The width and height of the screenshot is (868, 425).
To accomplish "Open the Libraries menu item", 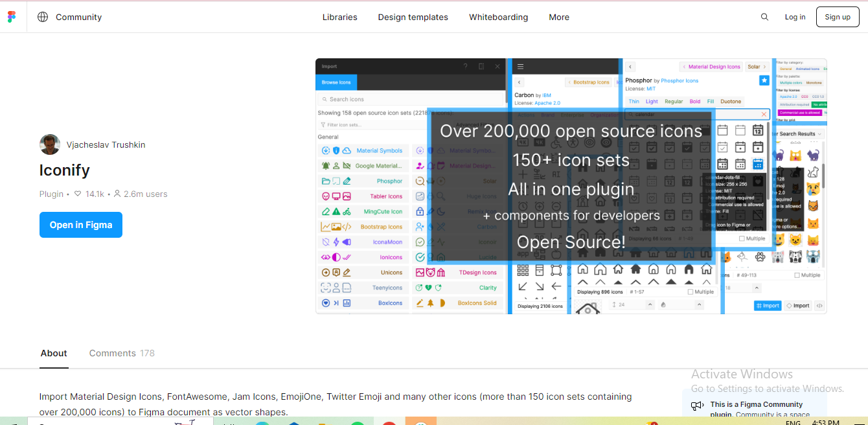I will [340, 17].
